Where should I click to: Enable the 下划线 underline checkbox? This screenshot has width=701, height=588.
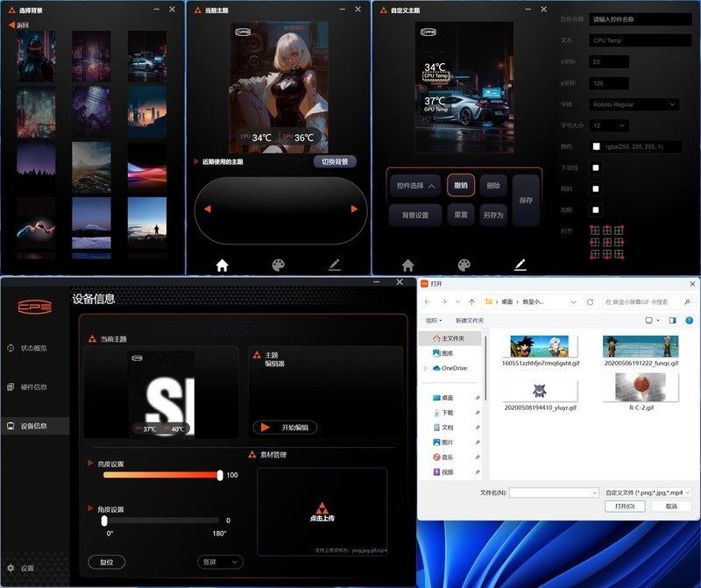click(x=595, y=168)
